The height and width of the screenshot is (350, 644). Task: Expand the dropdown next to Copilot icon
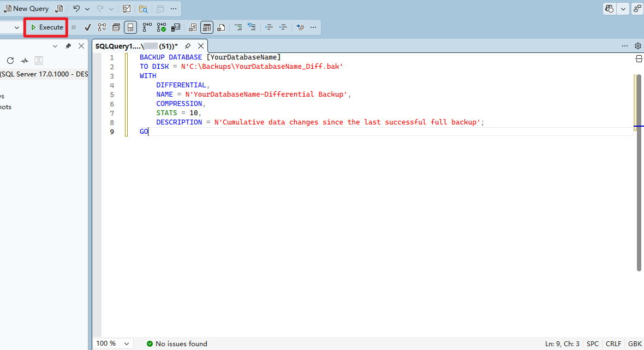(x=623, y=9)
